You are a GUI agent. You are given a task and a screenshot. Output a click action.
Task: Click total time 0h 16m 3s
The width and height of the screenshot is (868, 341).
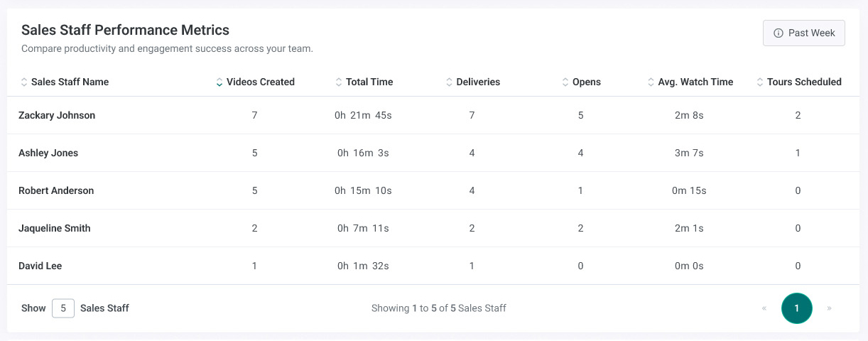363,153
